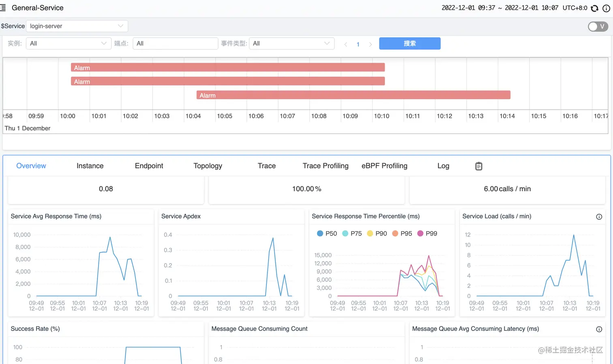The width and height of the screenshot is (613, 364).
Task: Click the 10:07 label on alarm timeline
Action: (x=287, y=116)
